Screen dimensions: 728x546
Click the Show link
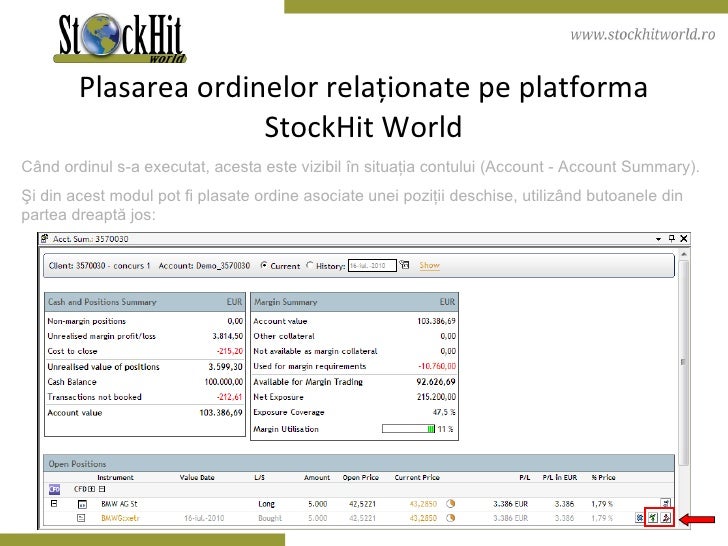[x=429, y=266]
